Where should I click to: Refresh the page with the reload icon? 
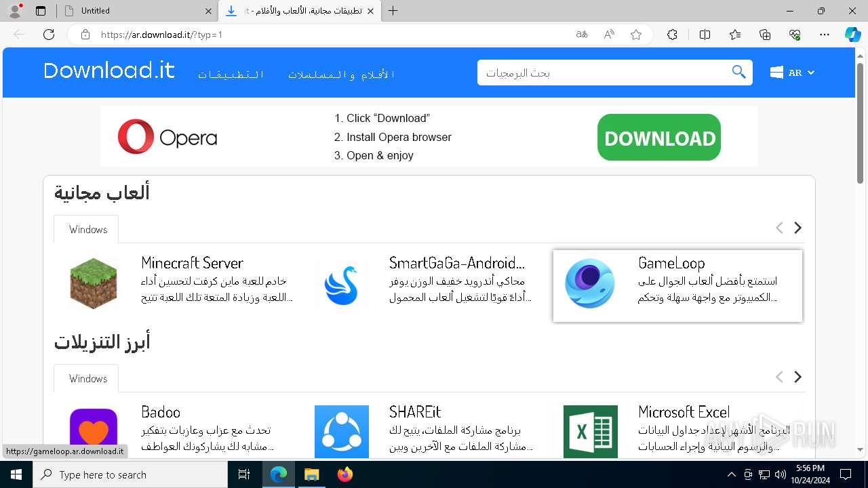pyautogui.click(x=49, y=35)
